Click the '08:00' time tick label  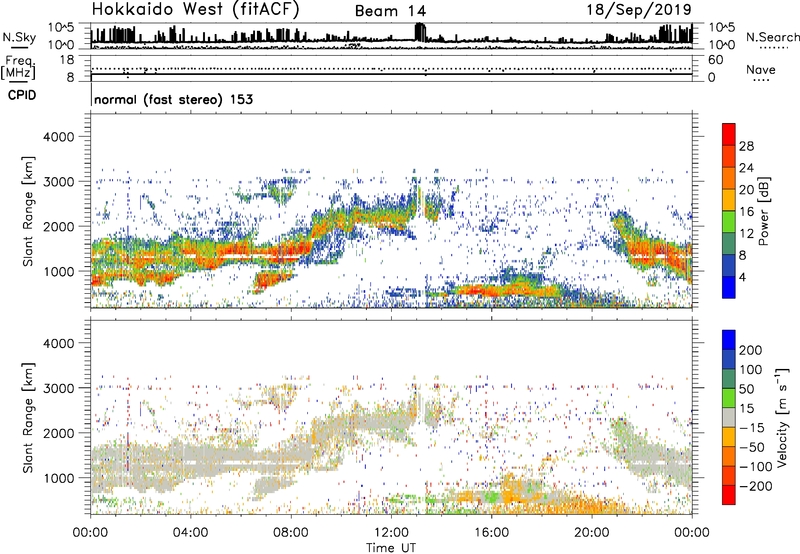pos(290,533)
